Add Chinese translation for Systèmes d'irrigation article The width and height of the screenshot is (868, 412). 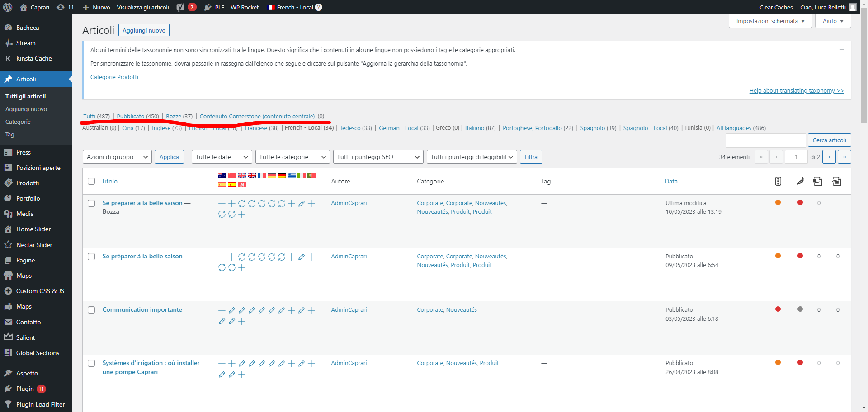click(x=232, y=364)
